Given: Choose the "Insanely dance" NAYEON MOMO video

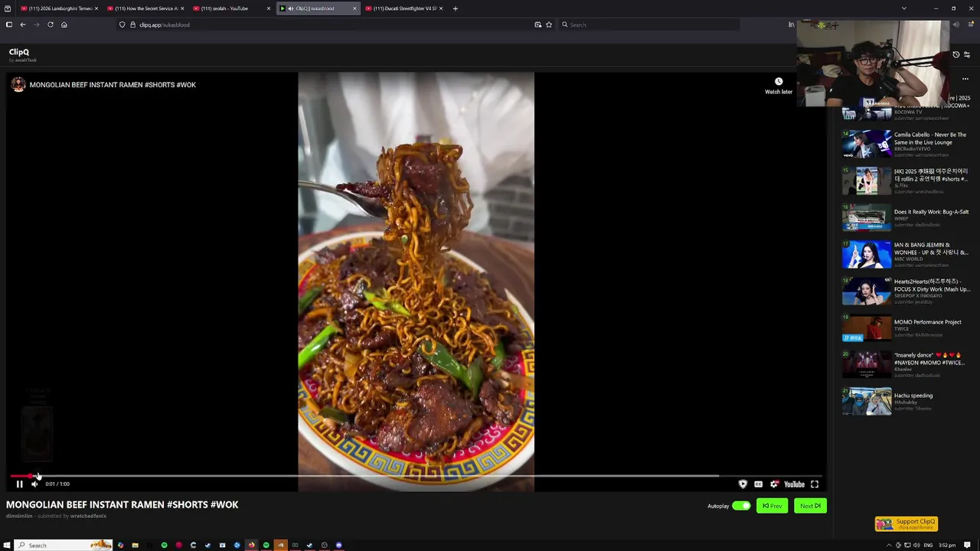Looking at the screenshot, I should tap(929, 359).
